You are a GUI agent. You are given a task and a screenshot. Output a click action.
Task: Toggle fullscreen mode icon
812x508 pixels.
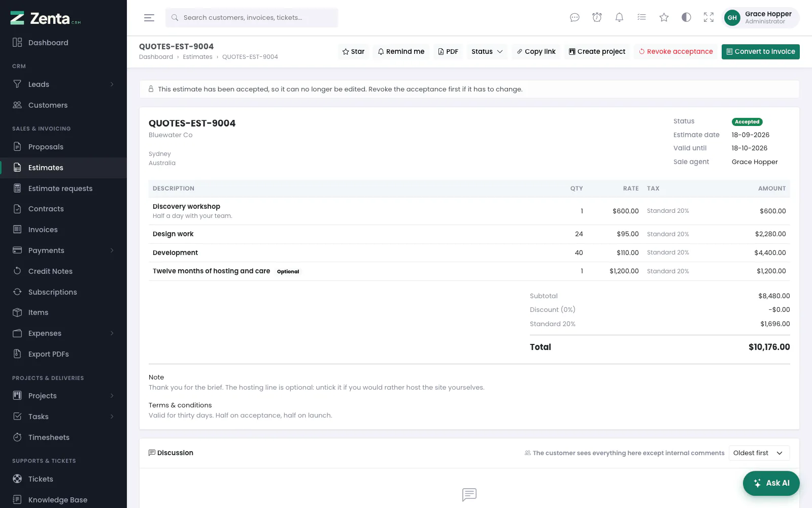(708, 17)
